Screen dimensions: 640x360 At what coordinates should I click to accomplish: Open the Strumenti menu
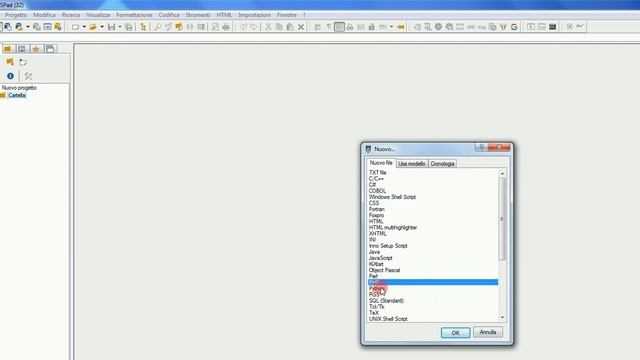pos(198,15)
